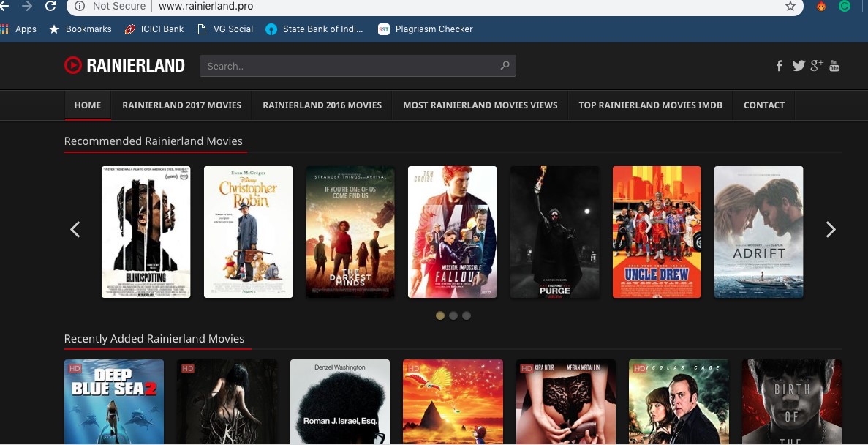Open the Birth Of The movie thumbnail
Viewport: 868px width, 445px height.
coord(792,402)
